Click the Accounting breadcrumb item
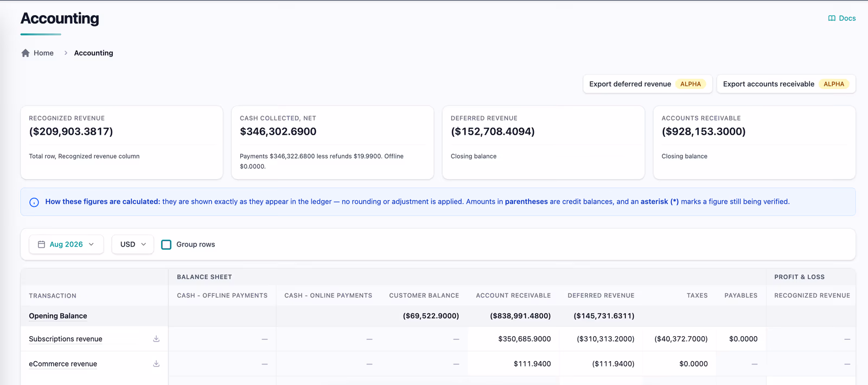Viewport: 868px width, 385px height. point(94,53)
